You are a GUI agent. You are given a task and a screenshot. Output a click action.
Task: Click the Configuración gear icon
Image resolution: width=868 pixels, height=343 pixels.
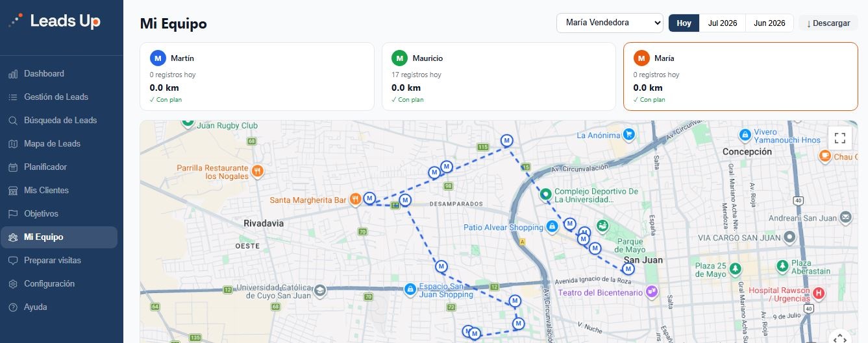coord(13,284)
